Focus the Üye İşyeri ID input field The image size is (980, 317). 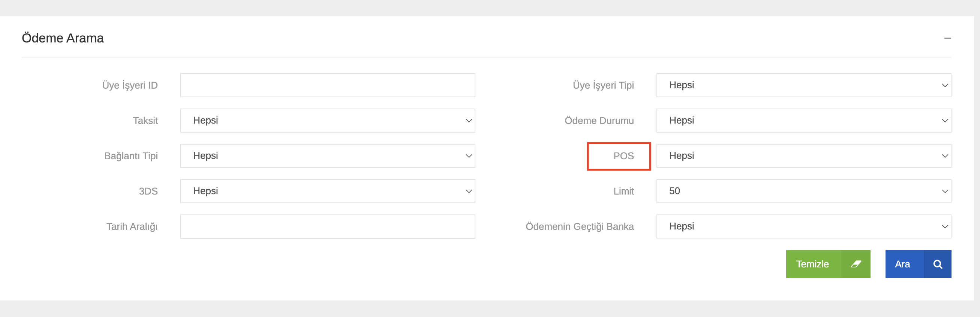tap(327, 85)
